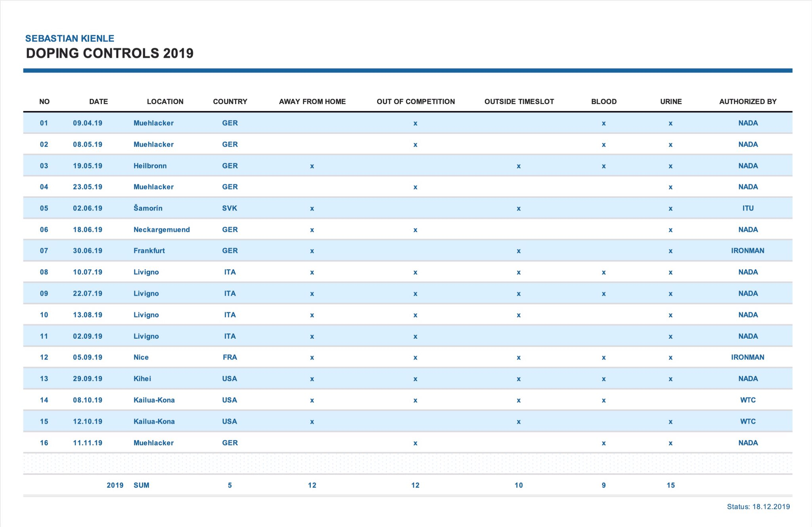Select the away from home sum value 12
This screenshot has width=812, height=527.
click(x=312, y=485)
